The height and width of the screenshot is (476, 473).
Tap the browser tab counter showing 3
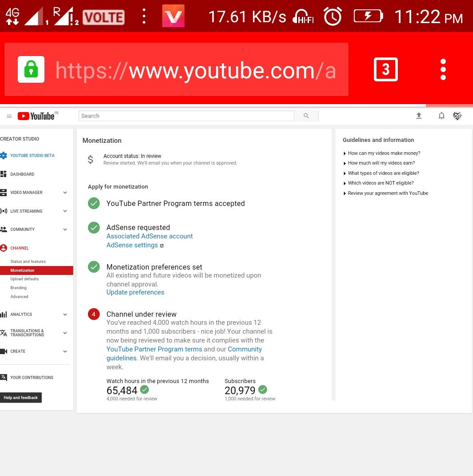click(x=385, y=69)
